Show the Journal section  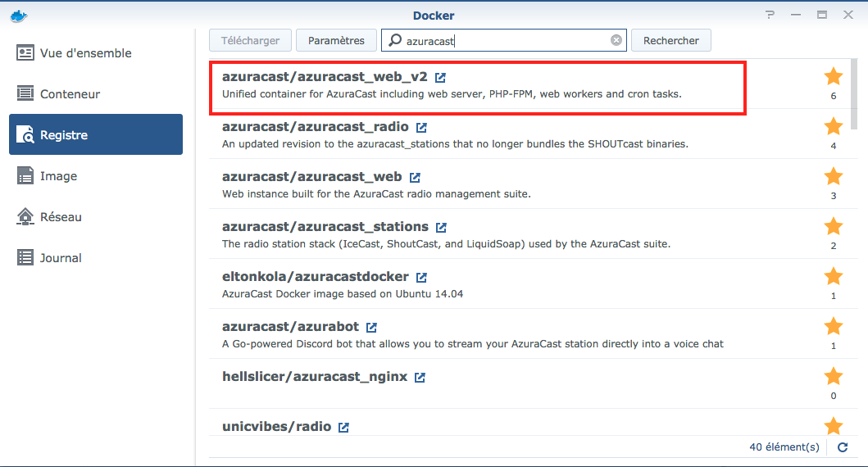[x=96, y=257]
